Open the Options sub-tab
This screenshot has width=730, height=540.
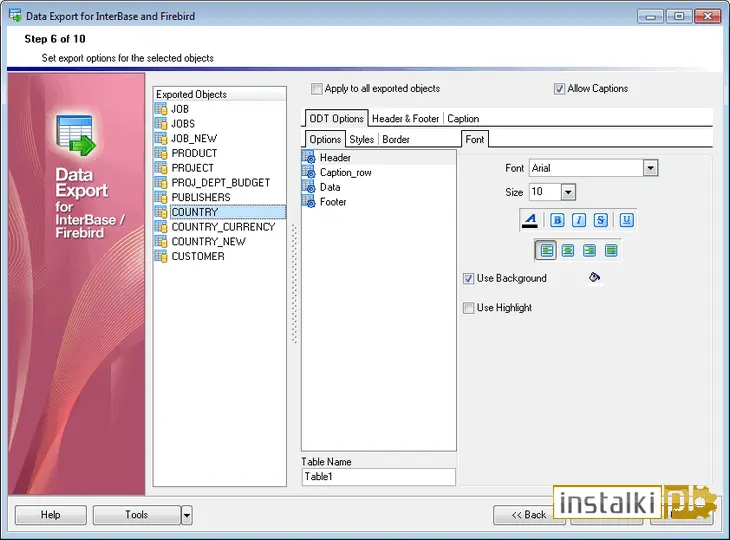[325, 139]
